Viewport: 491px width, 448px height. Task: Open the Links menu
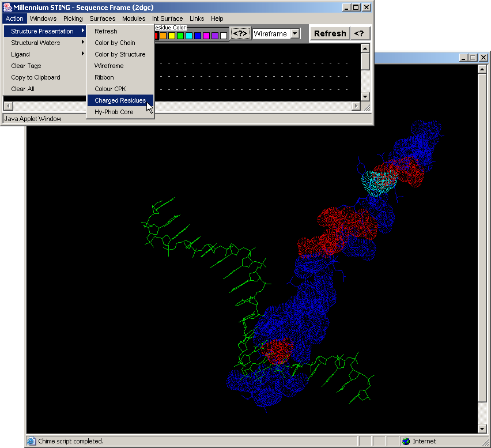pyautogui.click(x=197, y=18)
